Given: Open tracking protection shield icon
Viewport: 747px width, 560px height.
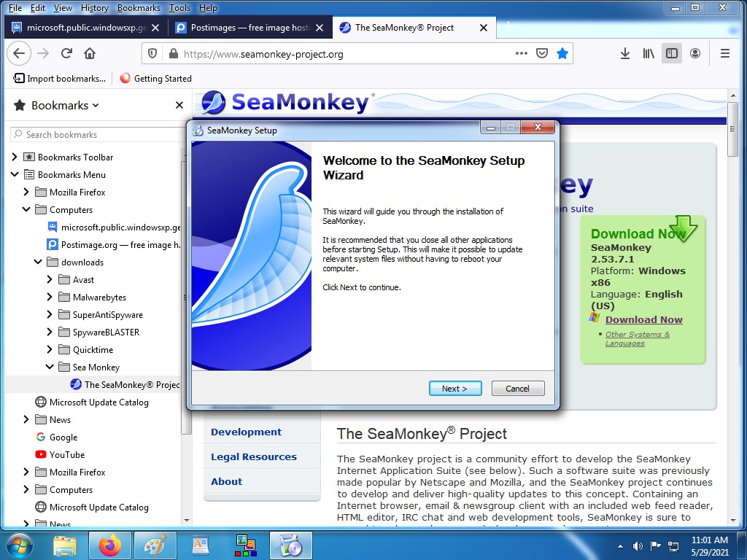Looking at the screenshot, I should pos(152,53).
